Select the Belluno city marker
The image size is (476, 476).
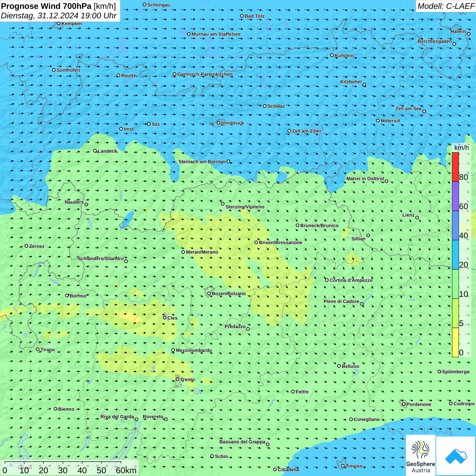coord(339,366)
